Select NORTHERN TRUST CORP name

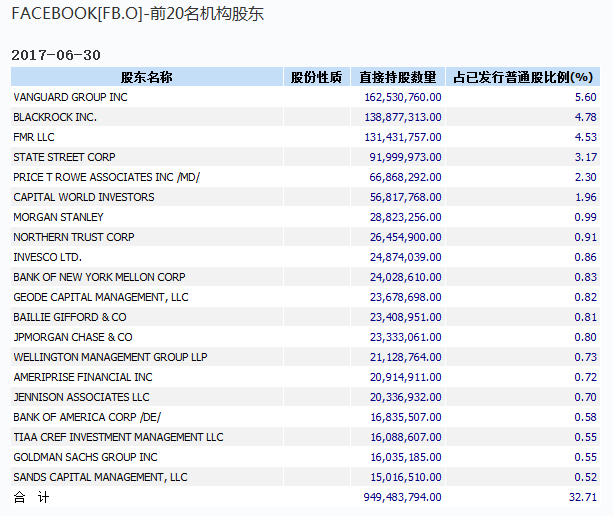pyautogui.click(x=74, y=237)
